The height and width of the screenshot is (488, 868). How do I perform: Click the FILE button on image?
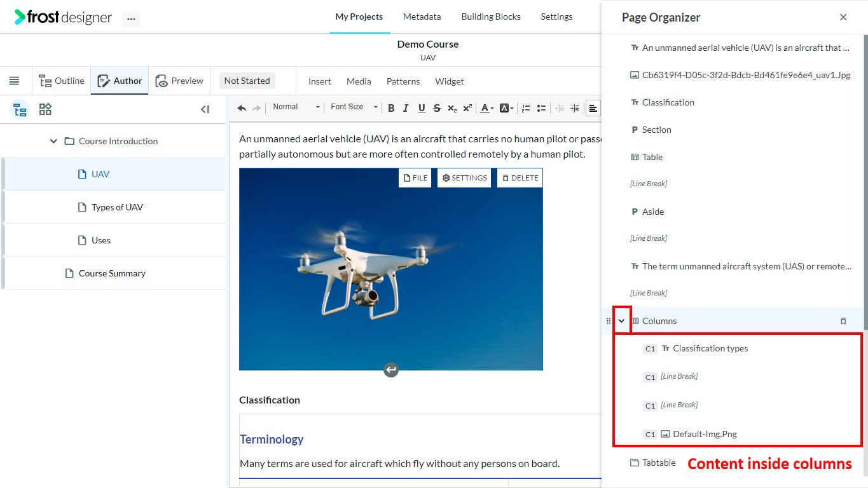415,178
